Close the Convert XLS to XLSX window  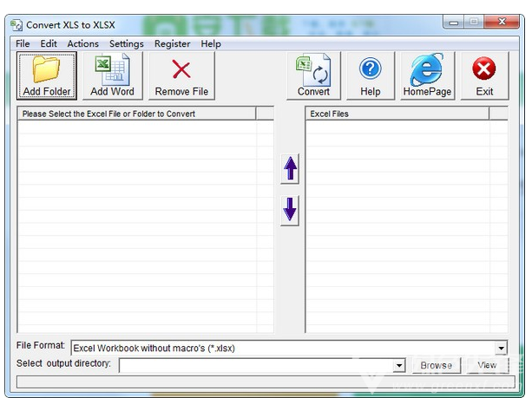pyautogui.click(x=502, y=23)
